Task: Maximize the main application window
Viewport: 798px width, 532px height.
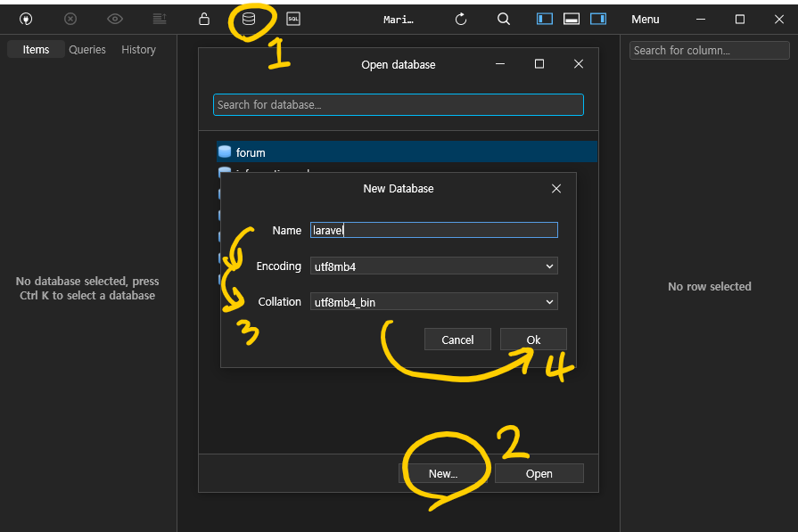Action: pos(740,20)
